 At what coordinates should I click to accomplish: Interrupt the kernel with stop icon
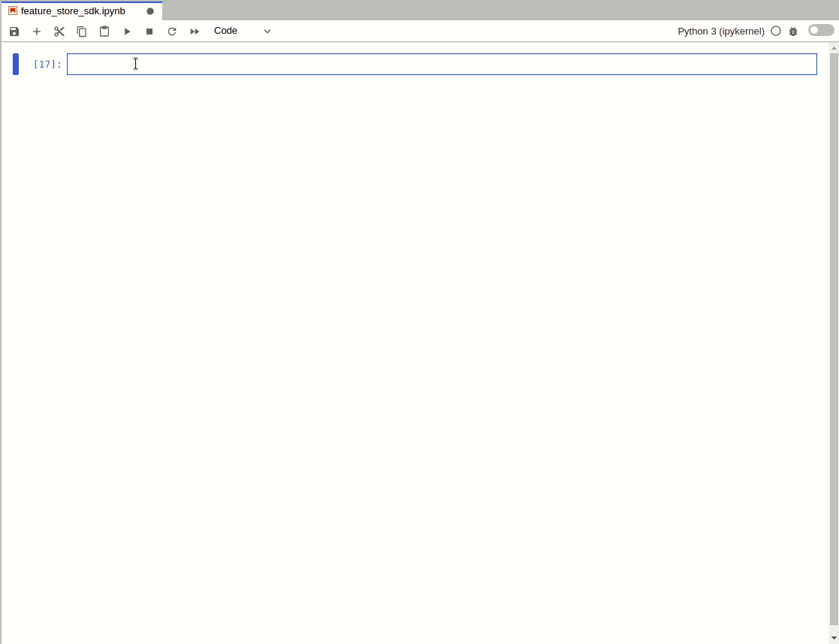tap(149, 32)
